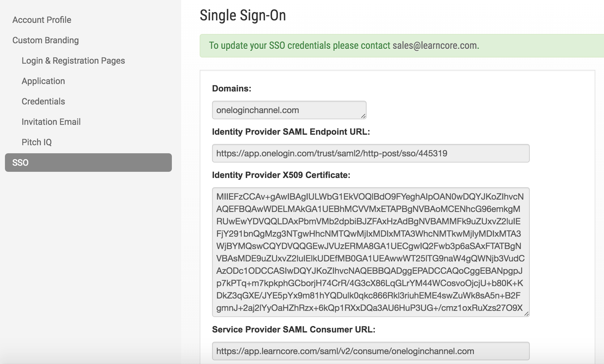
Task: Go to Custom Branding section
Action: (45, 40)
